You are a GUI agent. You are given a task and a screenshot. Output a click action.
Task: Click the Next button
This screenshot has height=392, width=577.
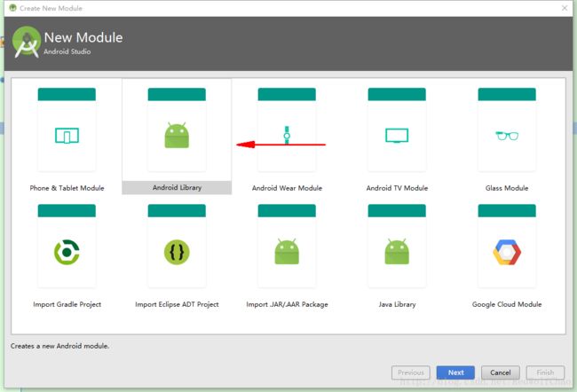point(455,372)
